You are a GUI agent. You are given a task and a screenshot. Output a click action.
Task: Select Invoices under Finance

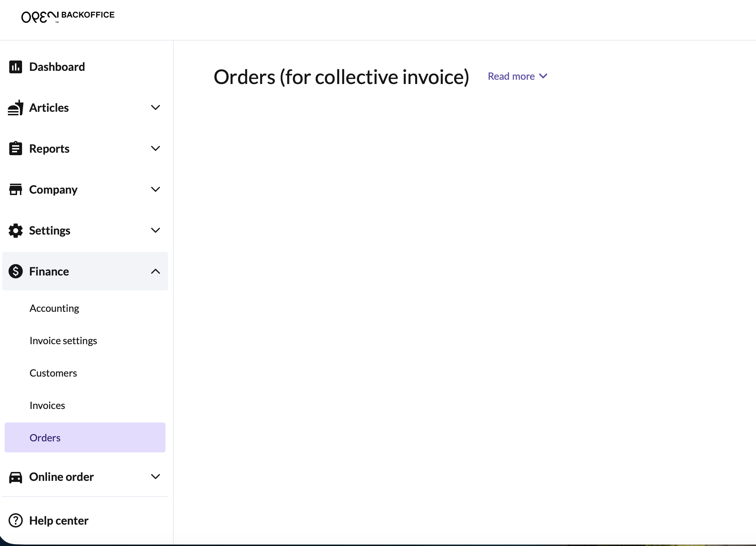tap(47, 405)
